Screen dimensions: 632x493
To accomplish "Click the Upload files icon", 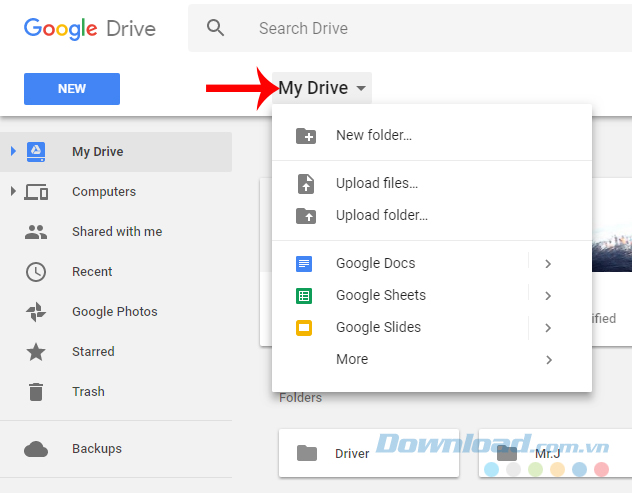I will pyautogui.click(x=306, y=184).
